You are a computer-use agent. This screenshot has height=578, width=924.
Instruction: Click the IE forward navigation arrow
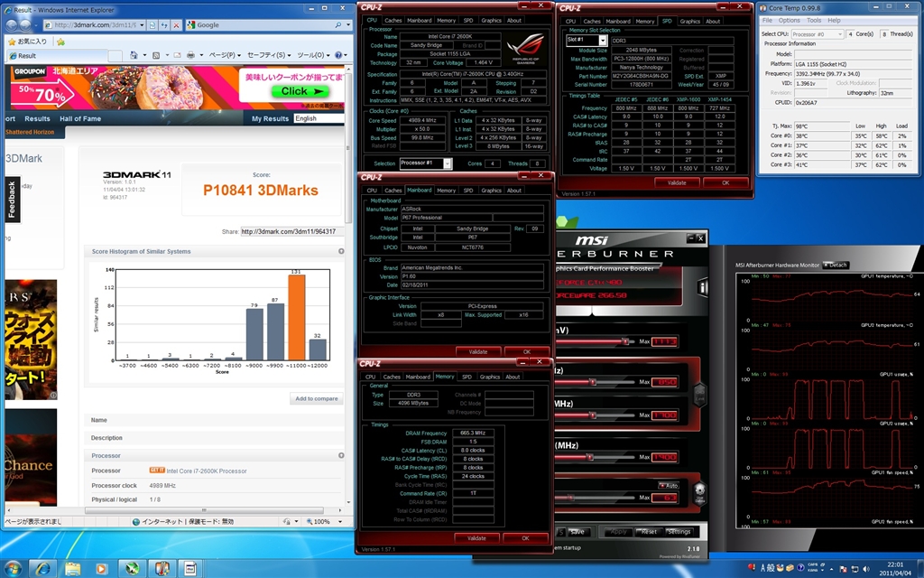pyautogui.click(x=26, y=24)
